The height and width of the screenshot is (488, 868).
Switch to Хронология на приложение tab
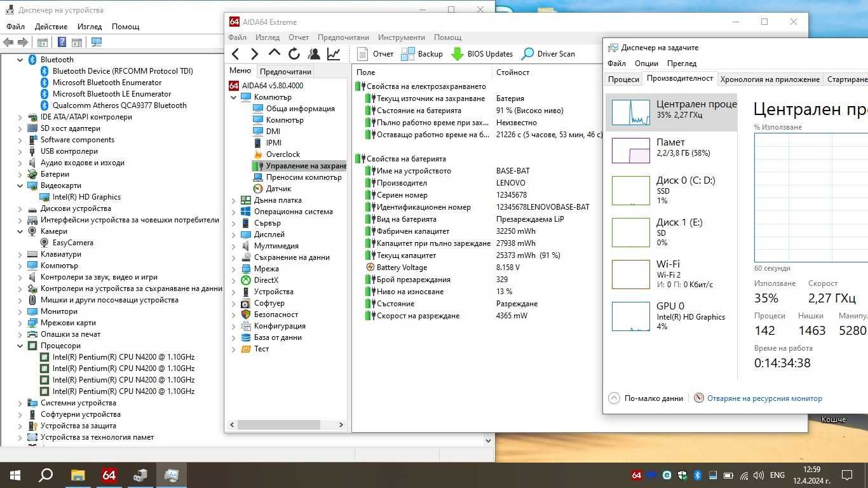click(770, 79)
